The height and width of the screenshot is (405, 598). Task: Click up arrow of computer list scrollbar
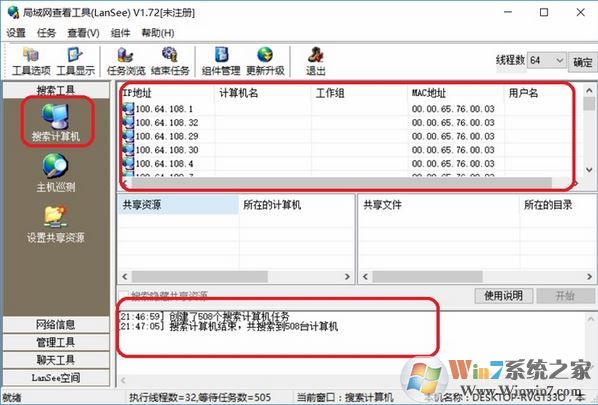(589, 90)
